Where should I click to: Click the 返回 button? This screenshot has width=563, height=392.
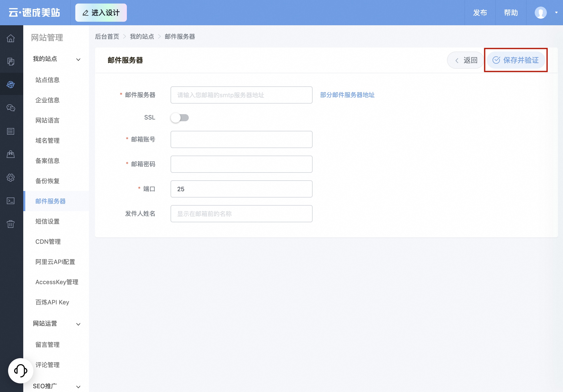[x=465, y=60]
